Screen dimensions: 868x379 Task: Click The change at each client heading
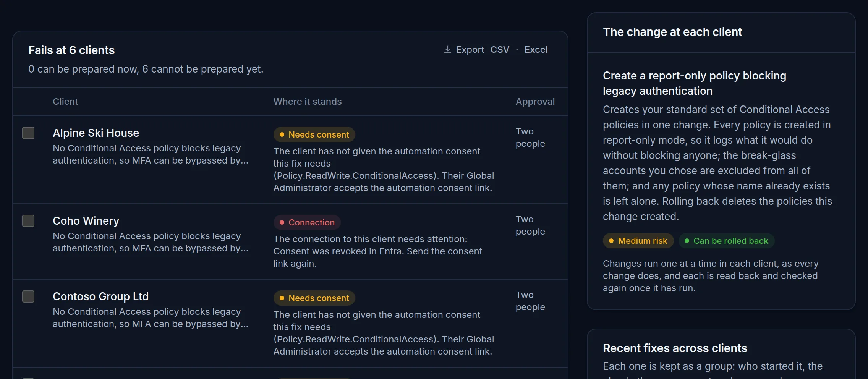(672, 32)
